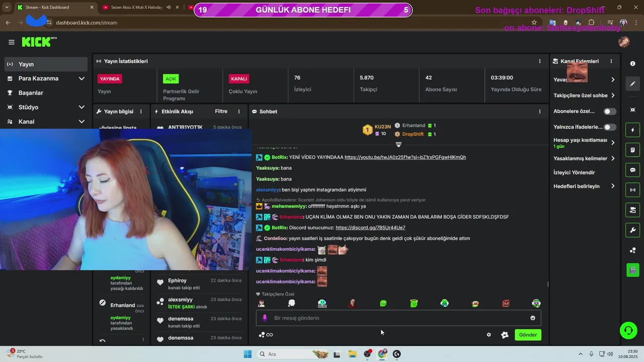Viewport: 644px width, 362px height.
Task: Toggle the lightning activity feed panel icon
Action: [x=632, y=130]
